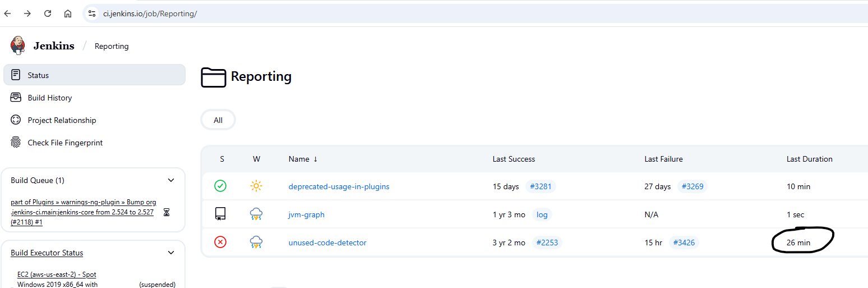Click the stormy weather icon for jvm-graph
This screenshot has height=288, width=868.
(256, 214)
